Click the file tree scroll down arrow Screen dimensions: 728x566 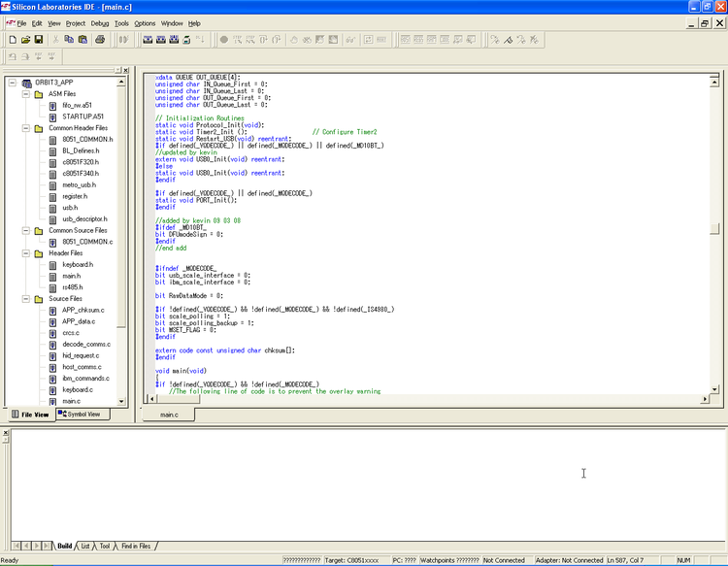121,401
